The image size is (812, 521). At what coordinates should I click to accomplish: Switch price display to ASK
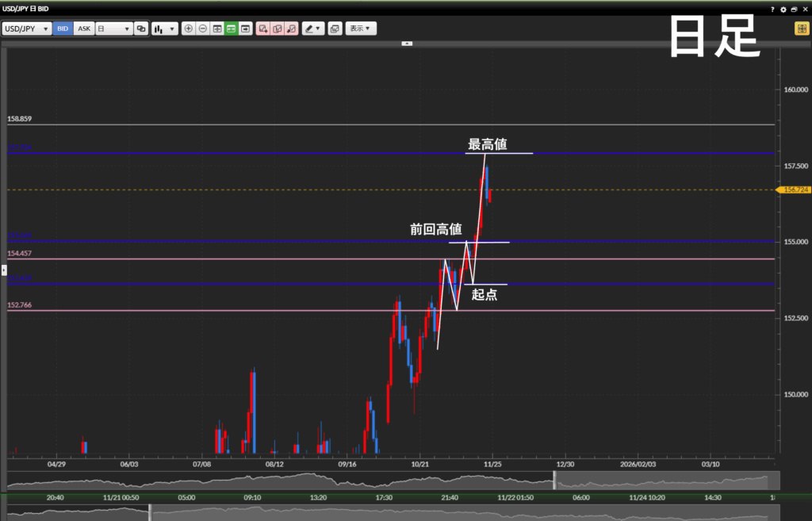point(84,29)
